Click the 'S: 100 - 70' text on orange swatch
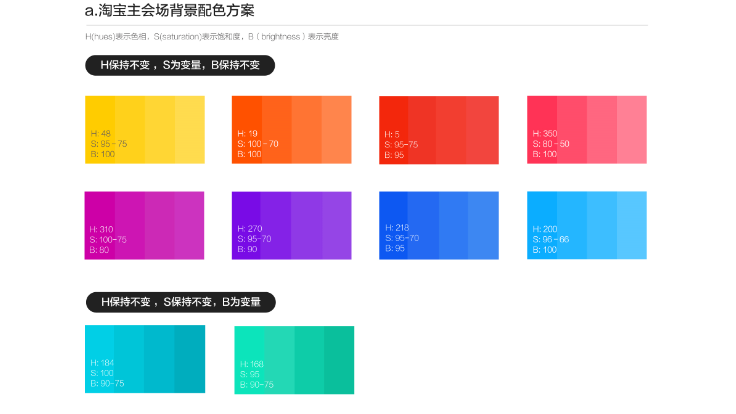Screen dimensions: 736x414 pyautogui.click(x=258, y=144)
